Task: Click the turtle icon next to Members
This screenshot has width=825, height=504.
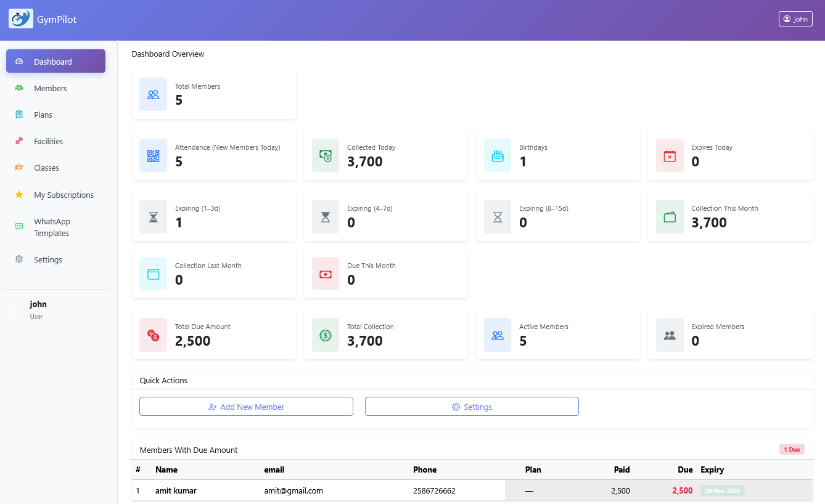Action: [18, 88]
